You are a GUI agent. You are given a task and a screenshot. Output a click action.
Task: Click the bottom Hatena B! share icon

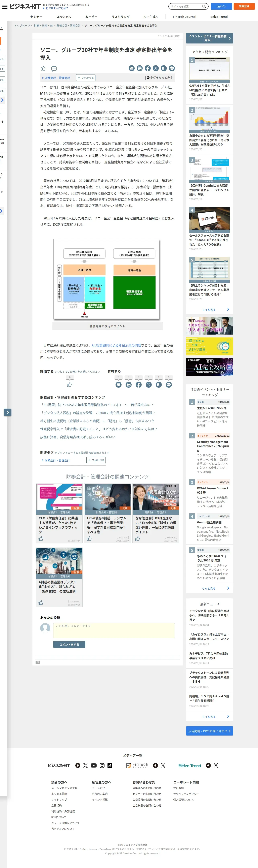(x=159, y=384)
